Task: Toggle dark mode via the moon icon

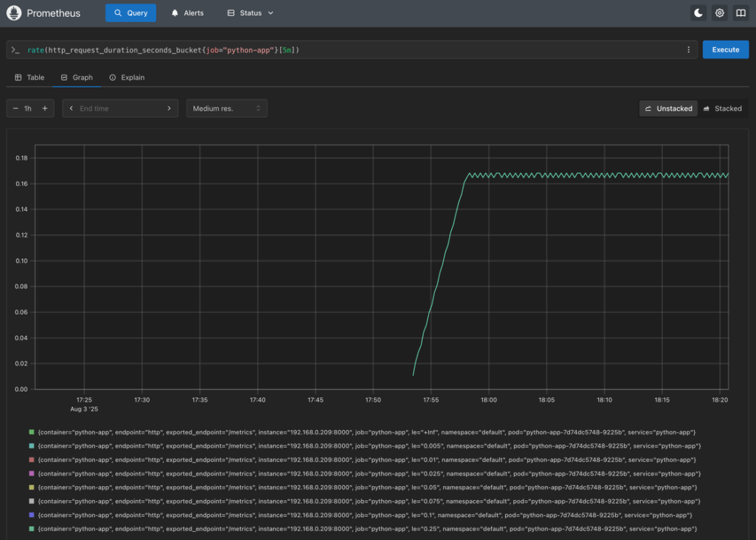Action: point(698,13)
